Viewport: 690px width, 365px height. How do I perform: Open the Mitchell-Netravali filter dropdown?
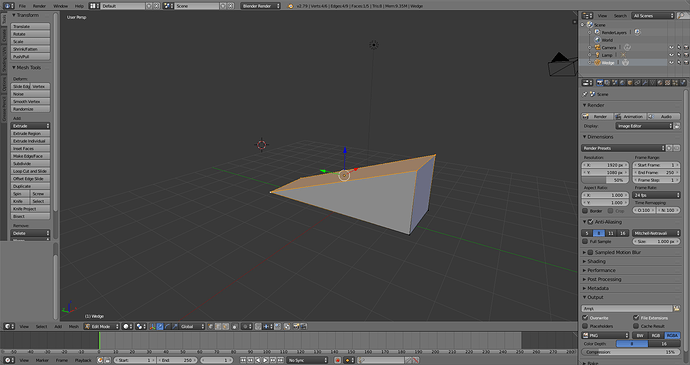[657, 233]
